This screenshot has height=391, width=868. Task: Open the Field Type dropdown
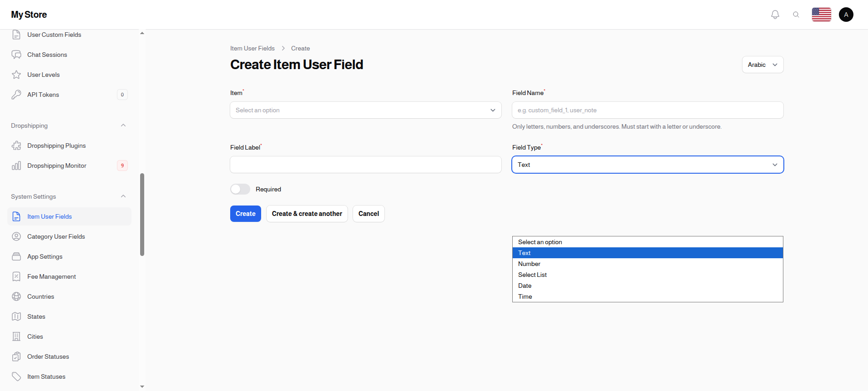point(648,165)
